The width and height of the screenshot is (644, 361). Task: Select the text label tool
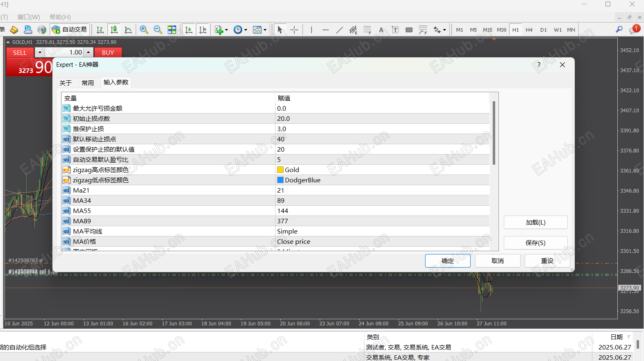click(x=395, y=30)
